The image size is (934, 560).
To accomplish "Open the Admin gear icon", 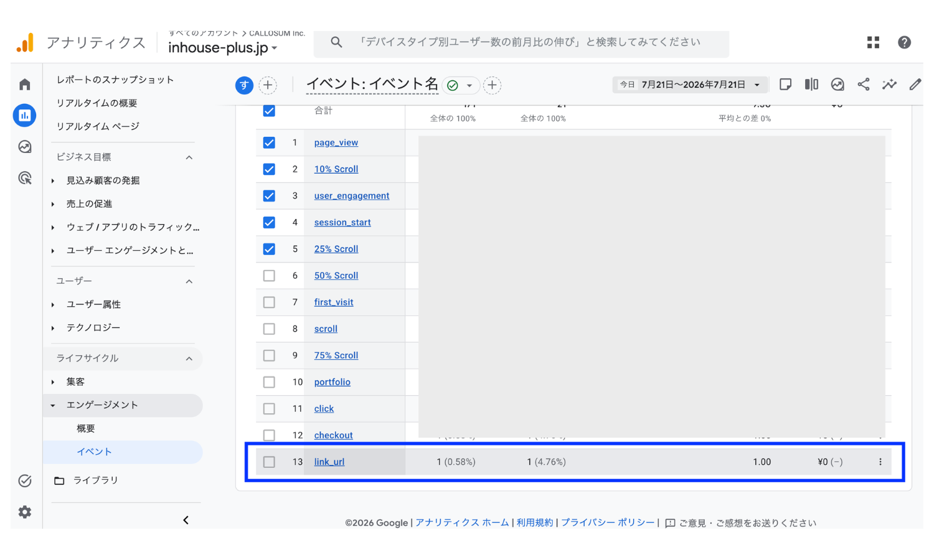I will point(25,511).
